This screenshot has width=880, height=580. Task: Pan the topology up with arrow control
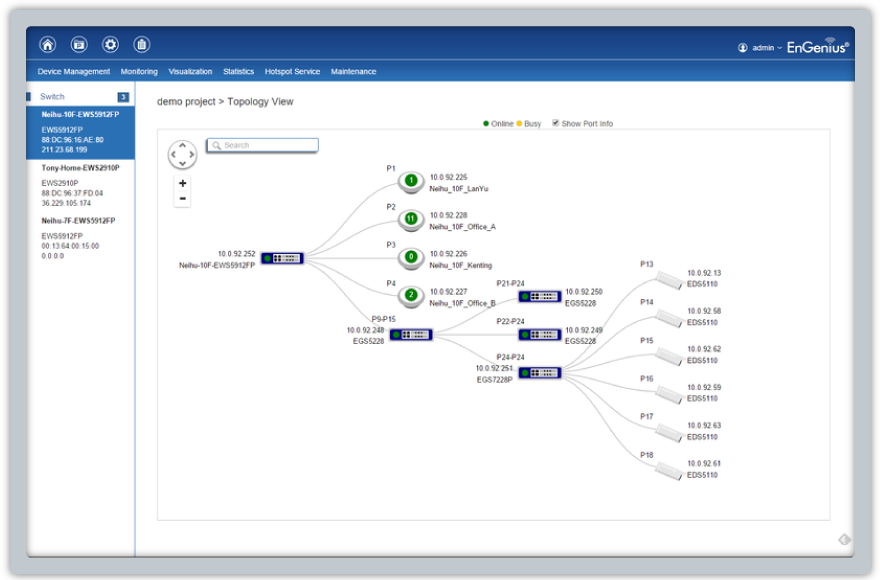coord(182,145)
